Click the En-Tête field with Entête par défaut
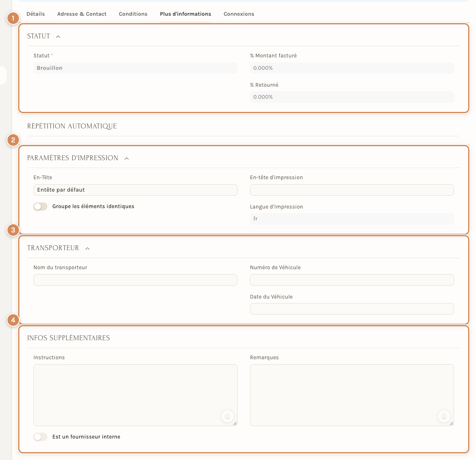476x460 pixels. point(135,190)
